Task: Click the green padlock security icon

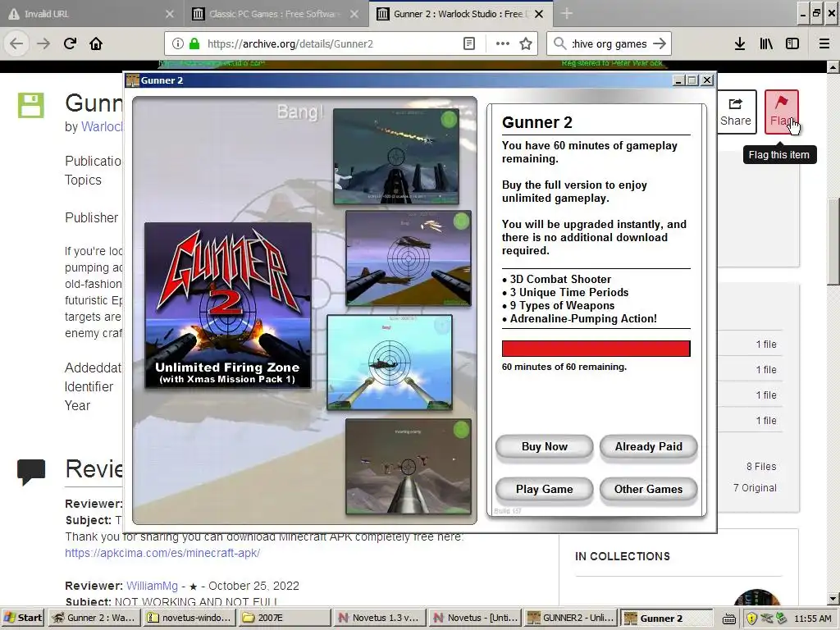Action: 194,44
